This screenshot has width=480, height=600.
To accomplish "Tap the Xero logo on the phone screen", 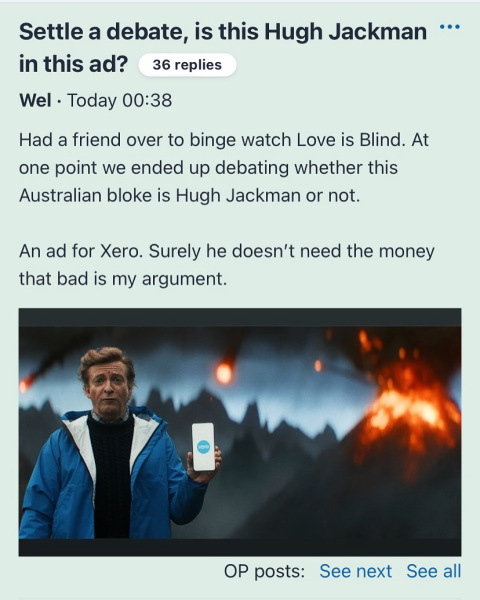I will (203, 447).
